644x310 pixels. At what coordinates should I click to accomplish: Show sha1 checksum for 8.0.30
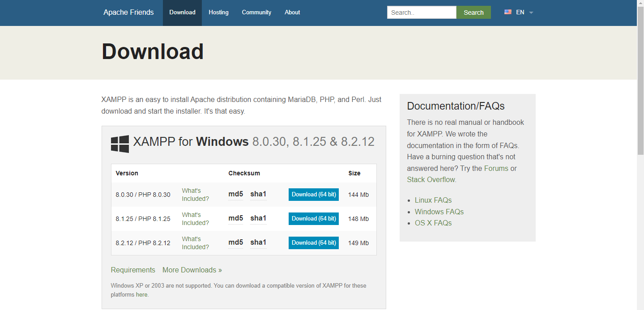point(258,194)
